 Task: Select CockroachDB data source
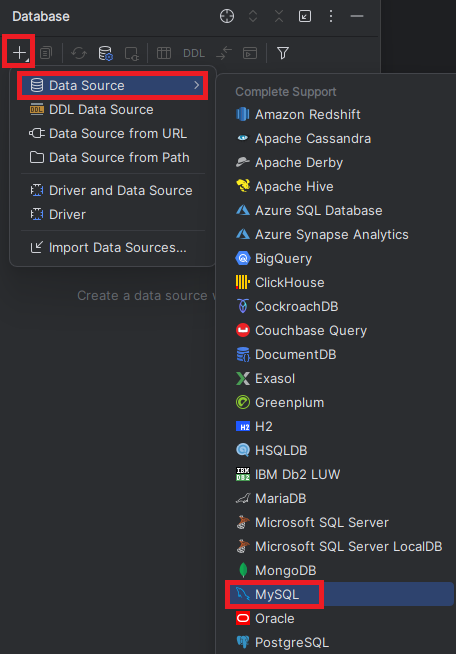(340, 307)
